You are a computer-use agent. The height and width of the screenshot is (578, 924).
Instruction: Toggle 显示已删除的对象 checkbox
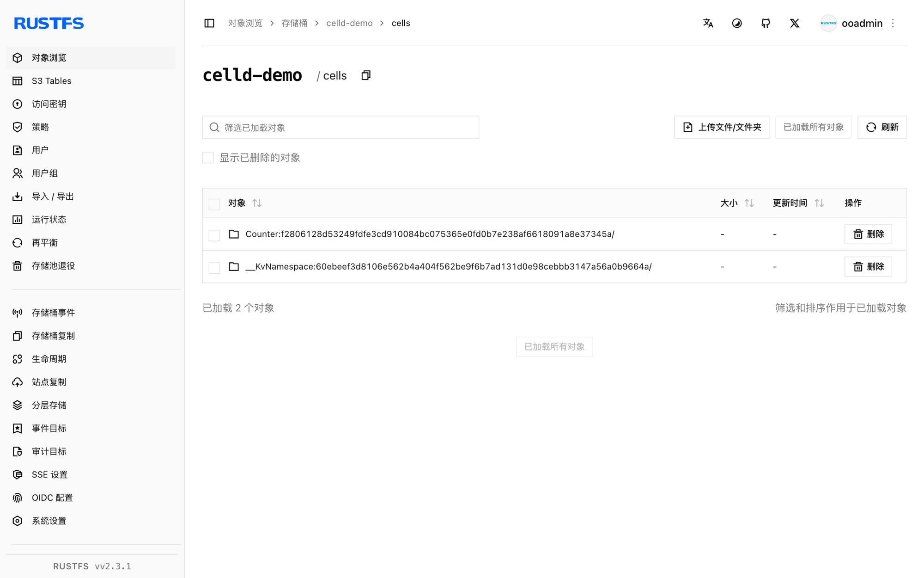(208, 158)
